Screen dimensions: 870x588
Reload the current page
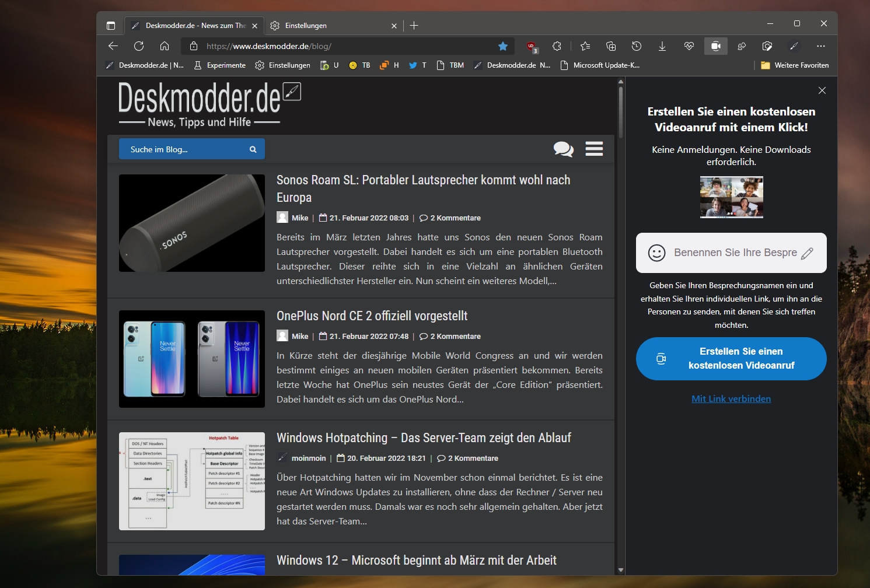coord(139,46)
